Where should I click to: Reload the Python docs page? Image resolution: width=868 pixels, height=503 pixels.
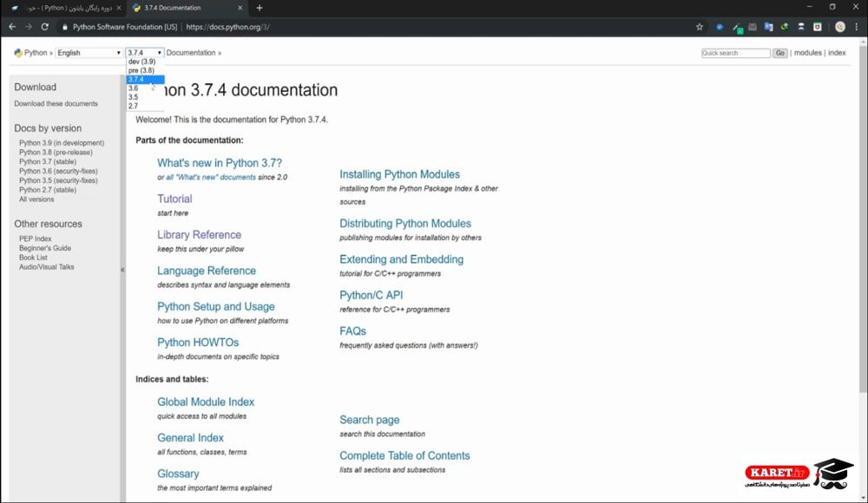(45, 27)
